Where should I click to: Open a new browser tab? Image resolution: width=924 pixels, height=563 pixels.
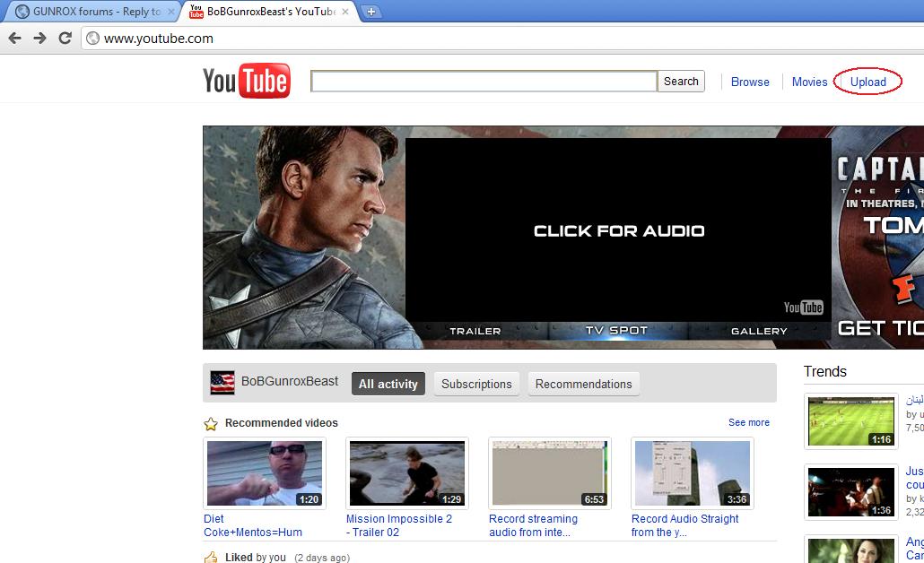(370, 12)
